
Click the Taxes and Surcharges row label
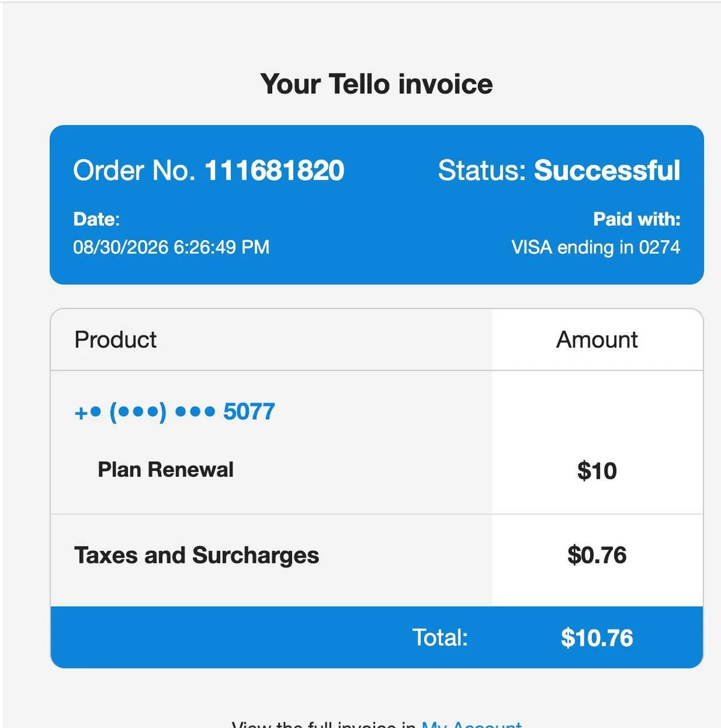click(x=196, y=556)
